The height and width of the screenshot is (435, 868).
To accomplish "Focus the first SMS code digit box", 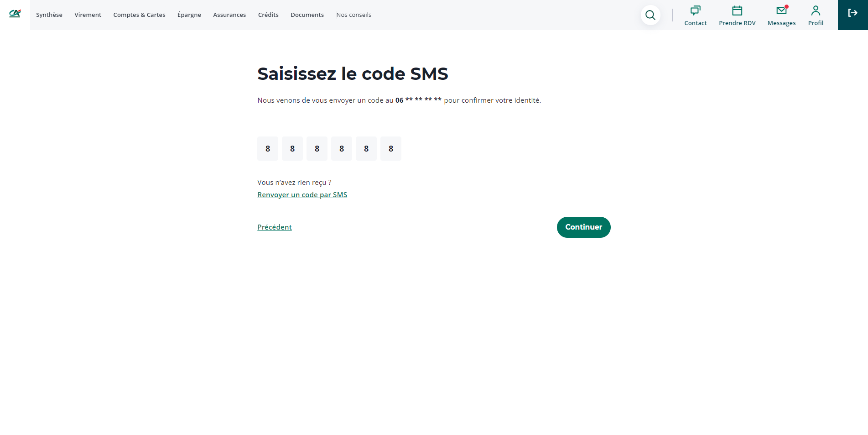I will pyautogui.click(x=268, y=149).
